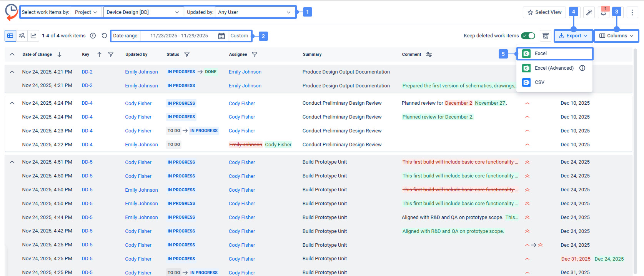Click DONE status badge in DD-2 row
Viewport: 644px width, 276px height.
(x=211, y=72)
